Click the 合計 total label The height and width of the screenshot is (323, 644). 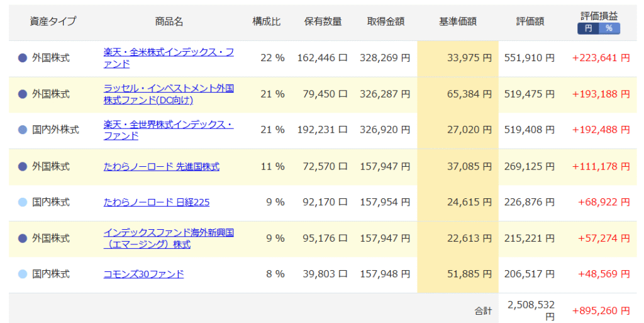coord(483,311)
